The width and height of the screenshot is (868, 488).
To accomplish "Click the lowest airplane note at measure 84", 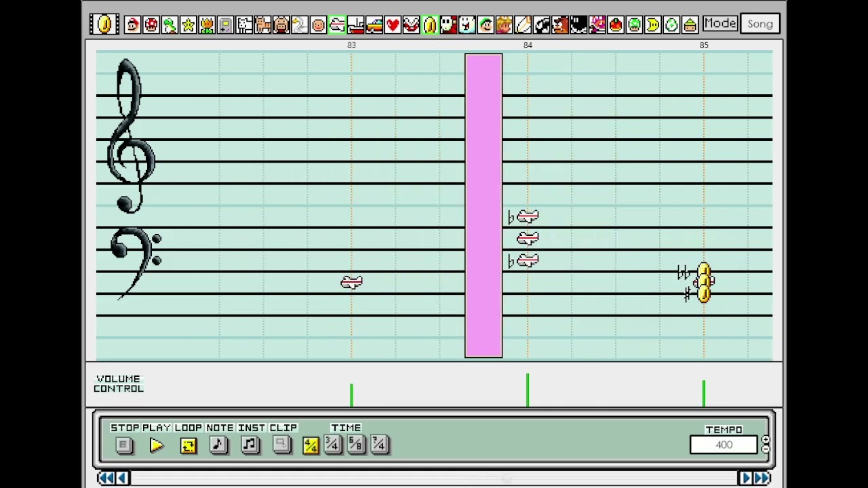I will pos(528,260).
